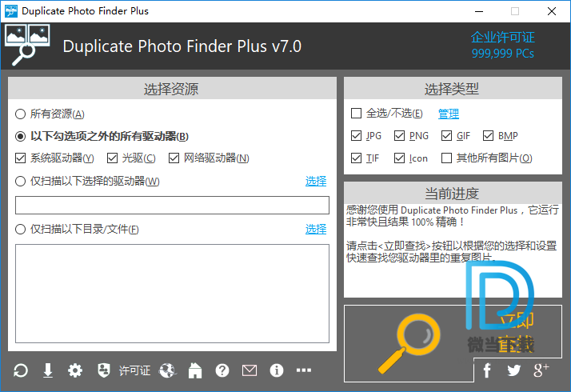This screenshot has height=392, width=571.
Task: Uncheck the 系统驱动器 checkbox
Action: (x=21, y=158)
